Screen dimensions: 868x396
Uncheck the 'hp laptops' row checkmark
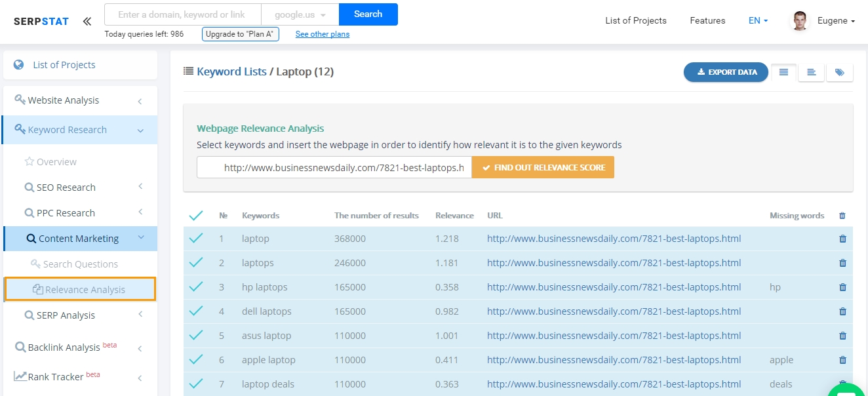[x=196, y=287]
